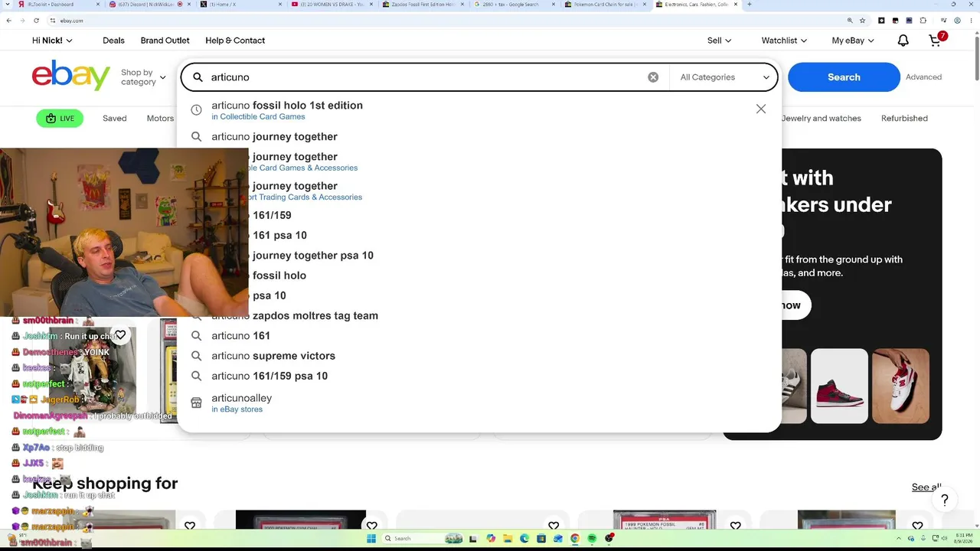Viewport: 980px width, 551px height.
Task: Go to the Deals page
Action: pos(113,41)
